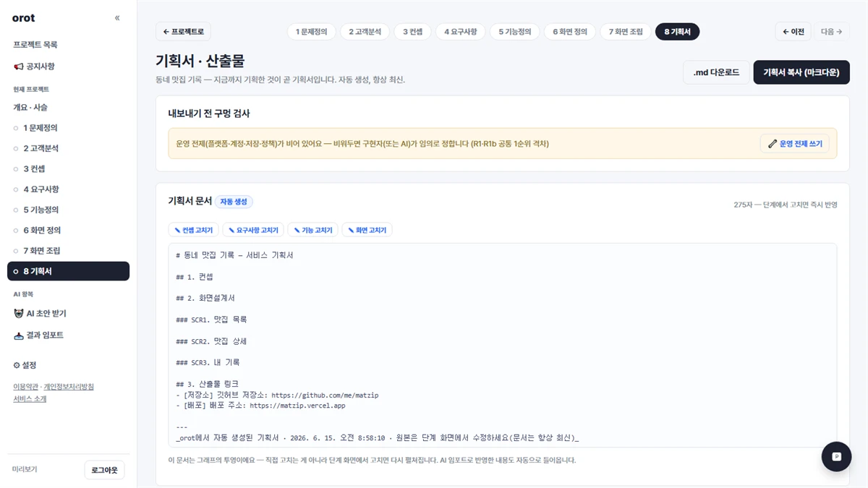The height and width of the screenshot is (488, 868).
Task: Switch to top tab 4 요구사항
Action: 461,32
